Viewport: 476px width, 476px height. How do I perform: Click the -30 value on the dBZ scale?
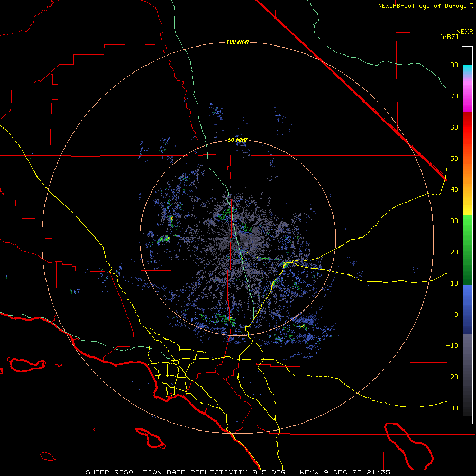452,408
